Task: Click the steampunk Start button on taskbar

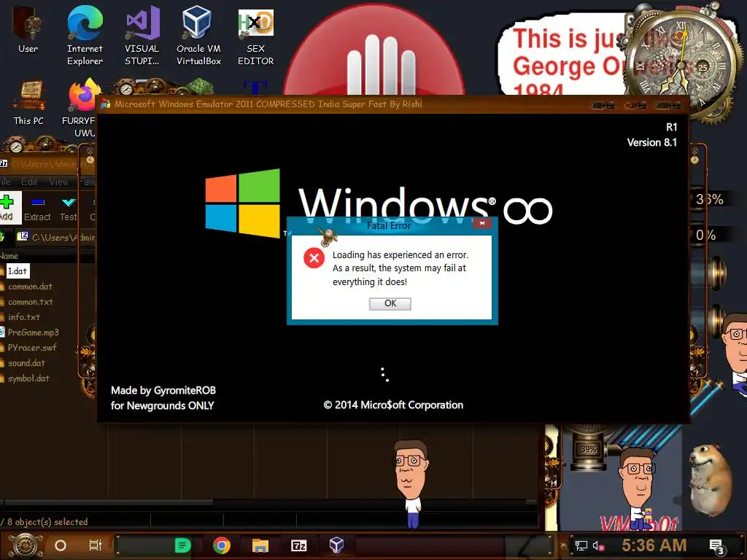Action: 25,545
